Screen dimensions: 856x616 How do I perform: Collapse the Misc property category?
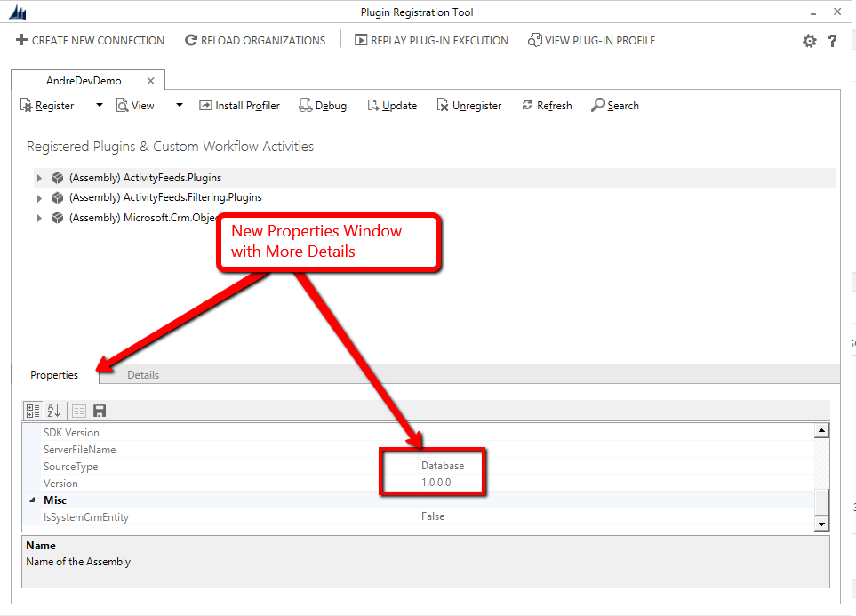(x=32, y=500)
